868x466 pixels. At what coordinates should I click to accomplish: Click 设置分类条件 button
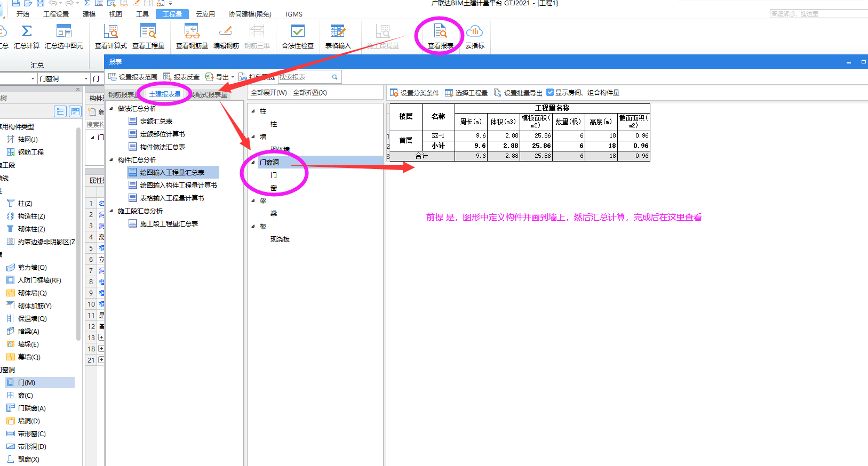coord(415,93)
